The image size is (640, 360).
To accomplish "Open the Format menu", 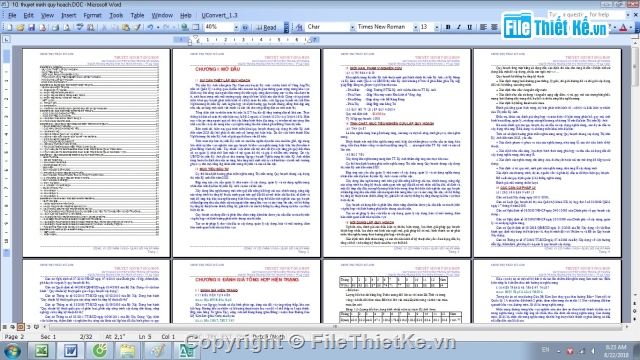I will pyautogui.click(x=92, y=15).
